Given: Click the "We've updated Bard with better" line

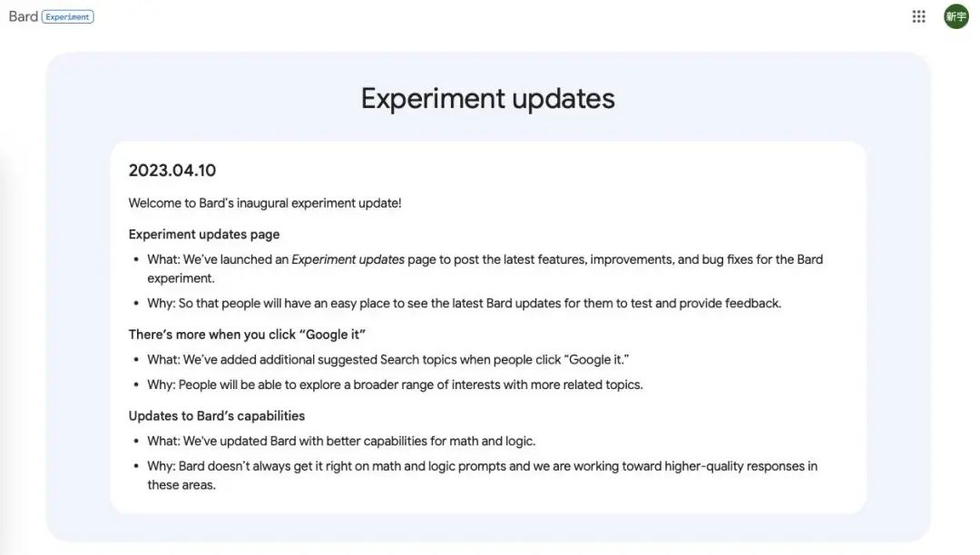Looking at the screenshot, I should click(x=341, y=441).
